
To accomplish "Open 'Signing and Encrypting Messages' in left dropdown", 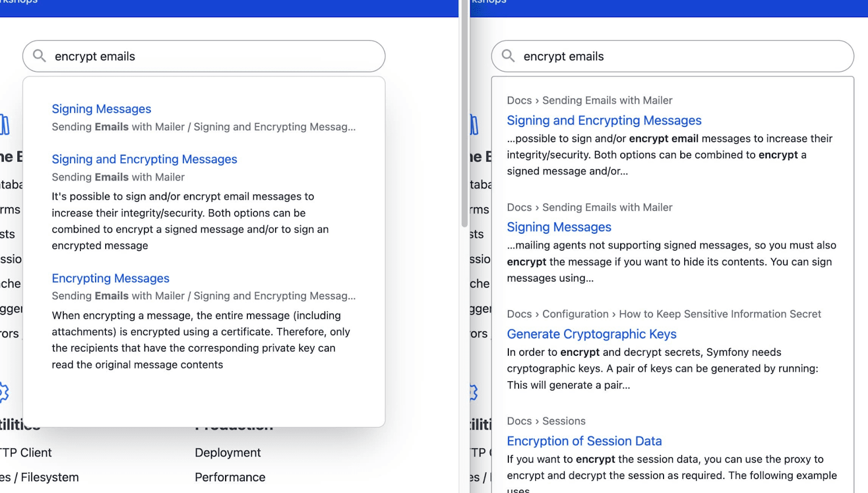I will click(x=144, y=159).
